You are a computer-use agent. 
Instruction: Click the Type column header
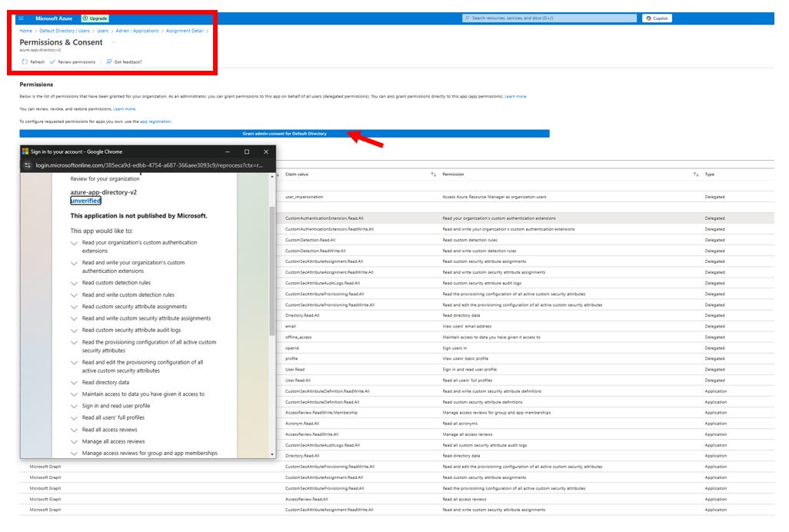coord(710,175)
